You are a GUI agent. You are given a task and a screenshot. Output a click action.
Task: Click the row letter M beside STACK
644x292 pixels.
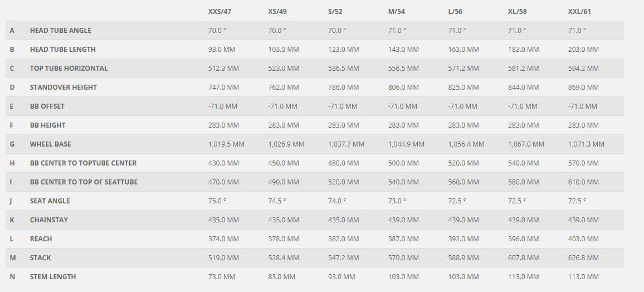click(x=12, y=258)
